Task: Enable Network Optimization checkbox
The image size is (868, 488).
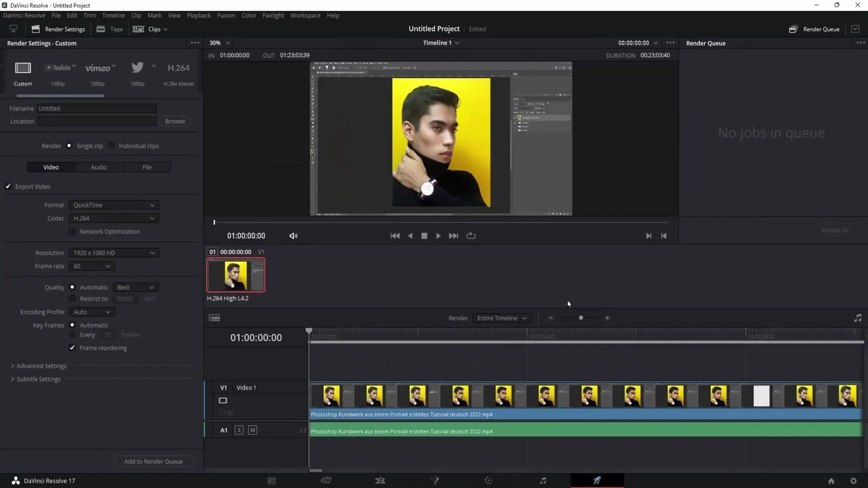Action: [x=73, y=231]
